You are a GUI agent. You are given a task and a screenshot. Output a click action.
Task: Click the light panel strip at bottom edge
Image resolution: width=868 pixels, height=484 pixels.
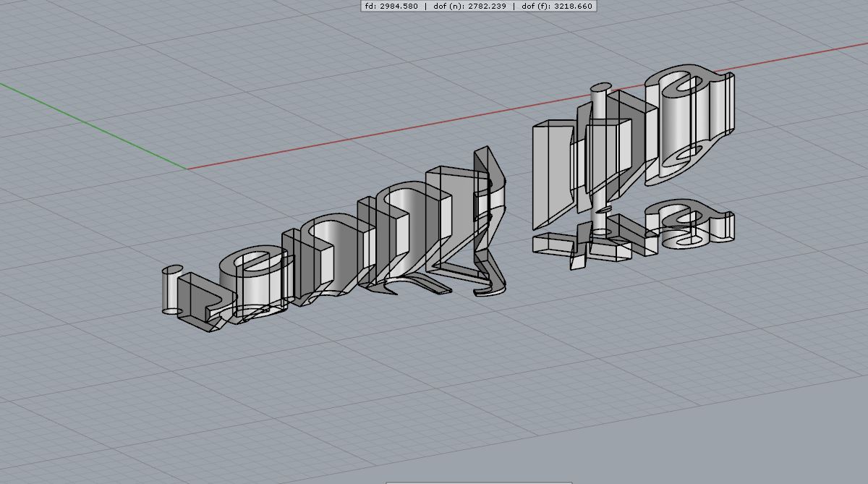coord(479,482)
